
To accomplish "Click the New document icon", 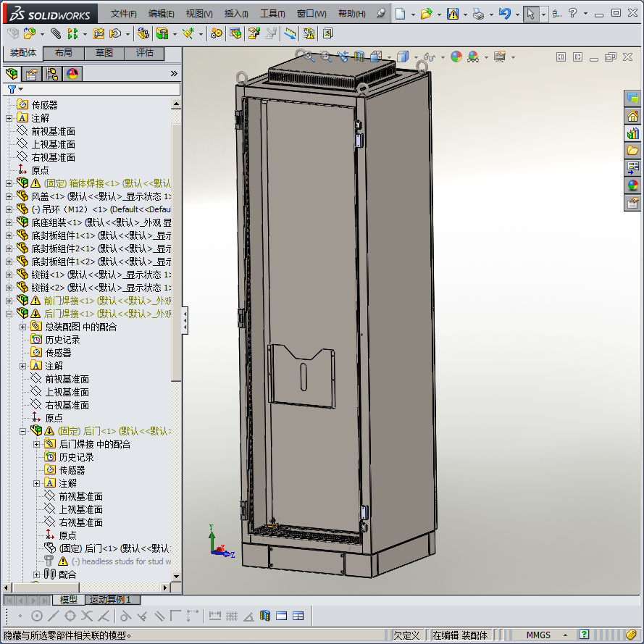I will tap(400, 14).
